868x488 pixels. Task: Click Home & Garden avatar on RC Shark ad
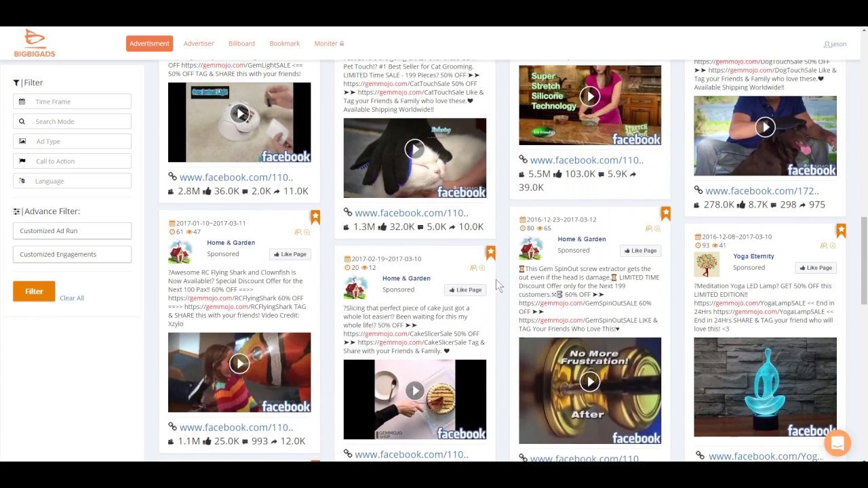point(180,252)
